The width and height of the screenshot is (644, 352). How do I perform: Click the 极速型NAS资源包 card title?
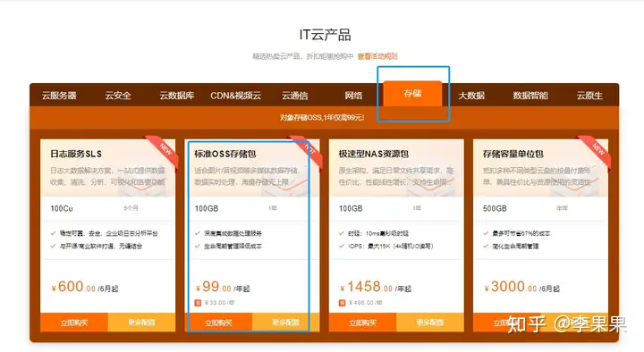[373, 154]
